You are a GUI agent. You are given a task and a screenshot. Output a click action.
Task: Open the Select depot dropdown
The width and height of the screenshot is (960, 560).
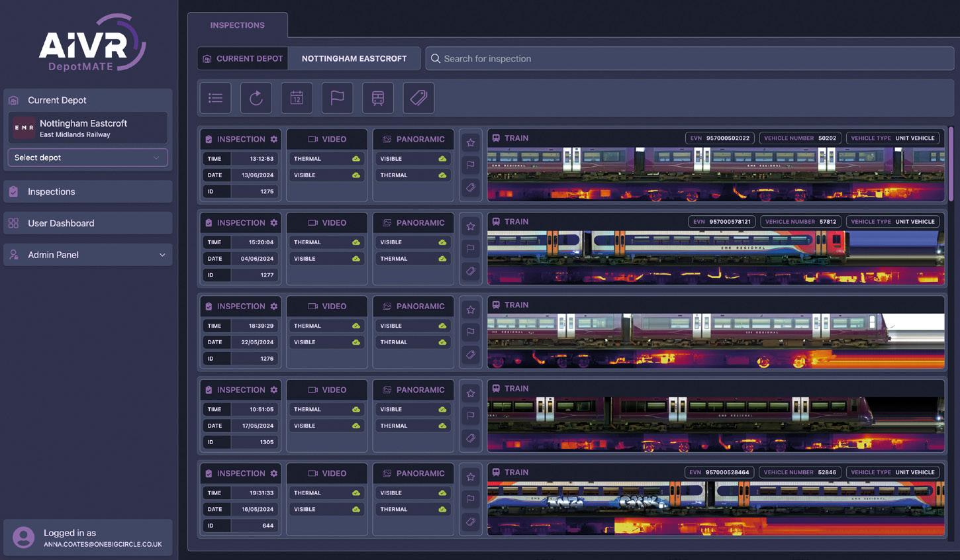pos(87,158)
